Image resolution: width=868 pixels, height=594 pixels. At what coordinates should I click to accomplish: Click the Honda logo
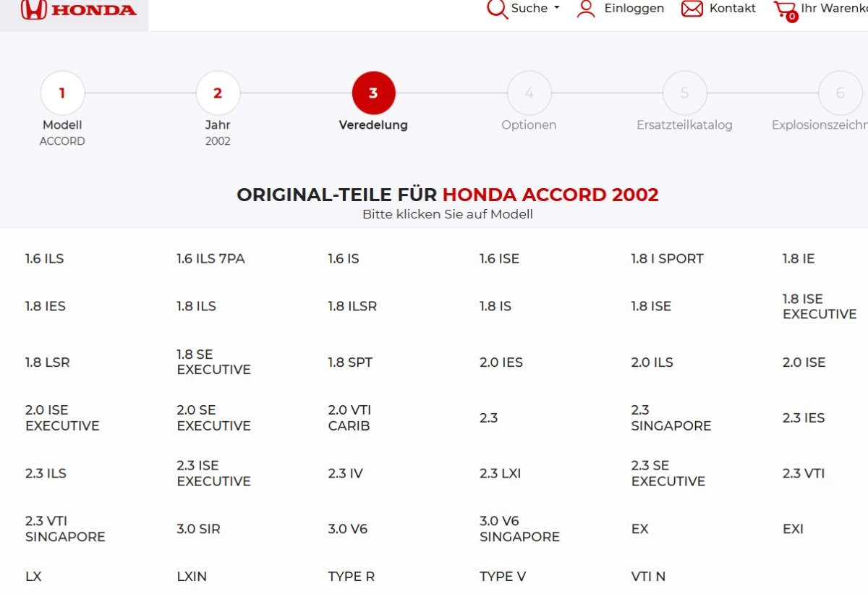point(78,9)
